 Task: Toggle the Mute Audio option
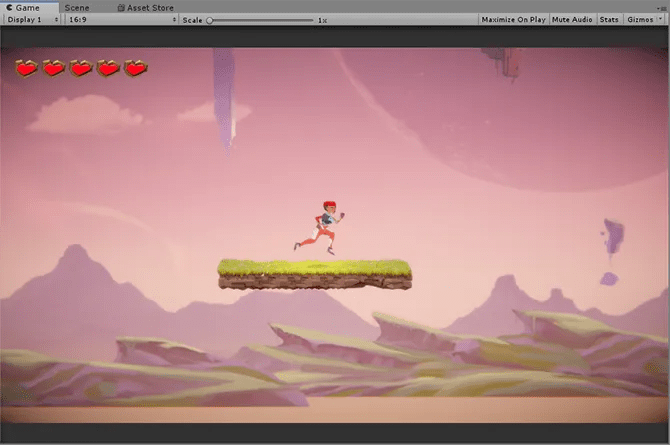(x=572, y=20)
